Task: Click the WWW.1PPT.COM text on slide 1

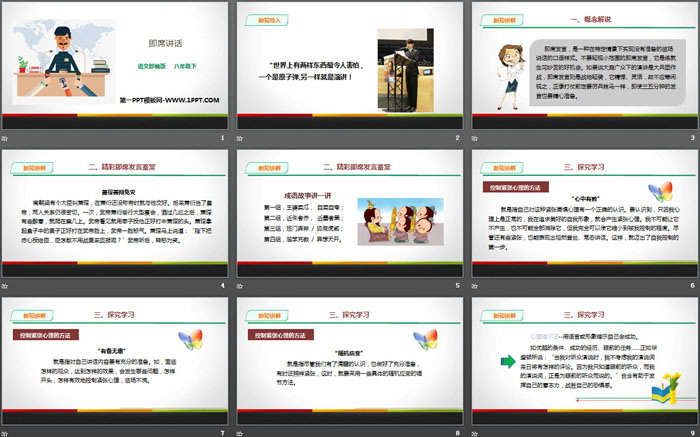Action: pos(192,100)
